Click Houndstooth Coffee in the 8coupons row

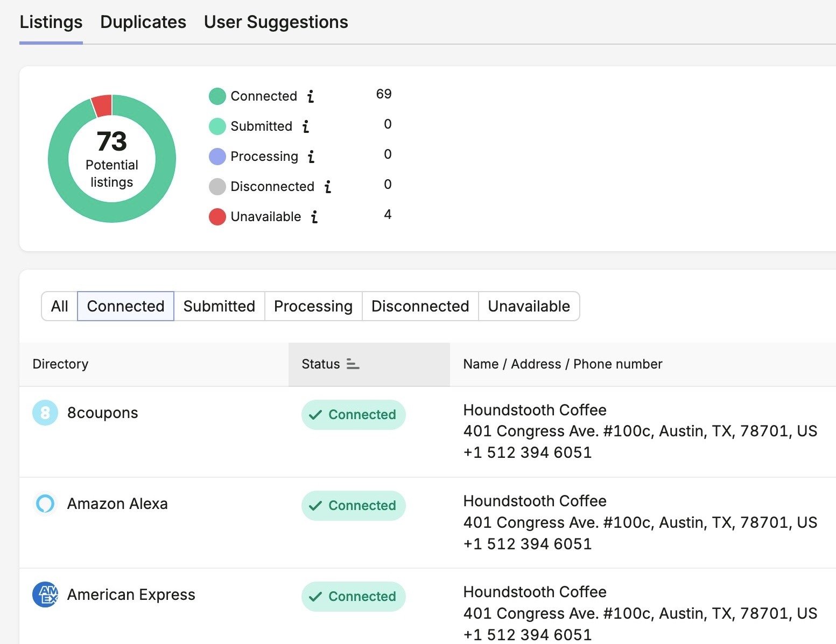(535, 410)
